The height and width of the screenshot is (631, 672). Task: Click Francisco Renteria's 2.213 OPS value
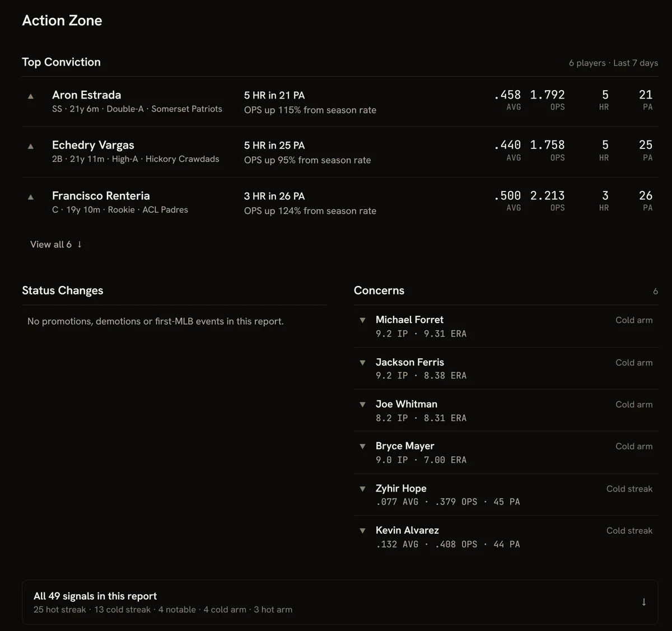pyautogui.click(x=547, y=195)
